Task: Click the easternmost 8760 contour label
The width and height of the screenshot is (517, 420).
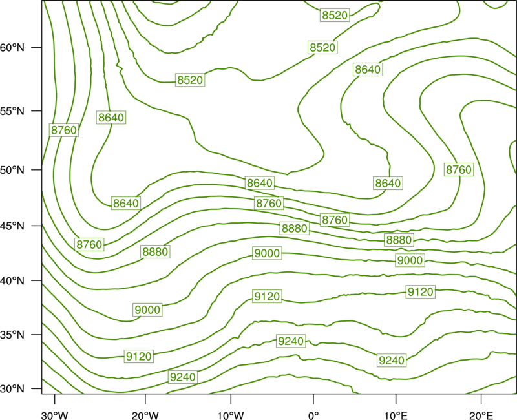Action: tap(459, 169)
